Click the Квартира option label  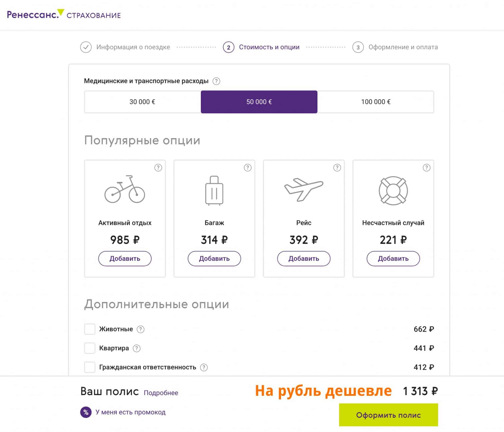point(114,348)
